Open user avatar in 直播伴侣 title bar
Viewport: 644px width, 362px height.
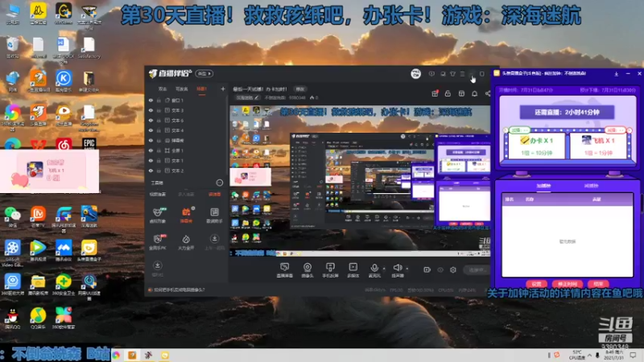[415, 74]
